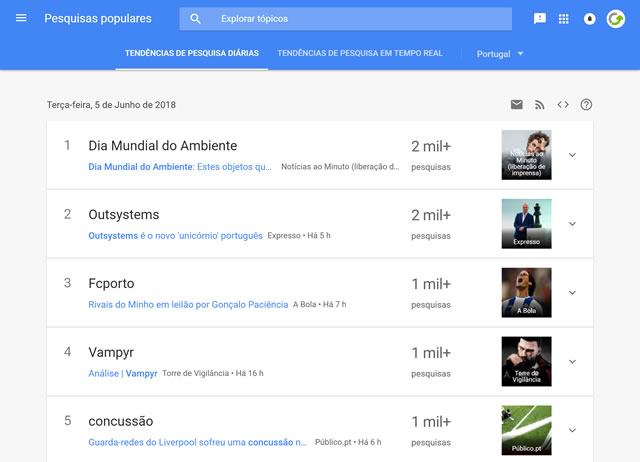This screenshot has width=640, height=462.
Task: Click 1 mil+ count for Vampyr
Action: pyautogui.click(x=431, y=353)
